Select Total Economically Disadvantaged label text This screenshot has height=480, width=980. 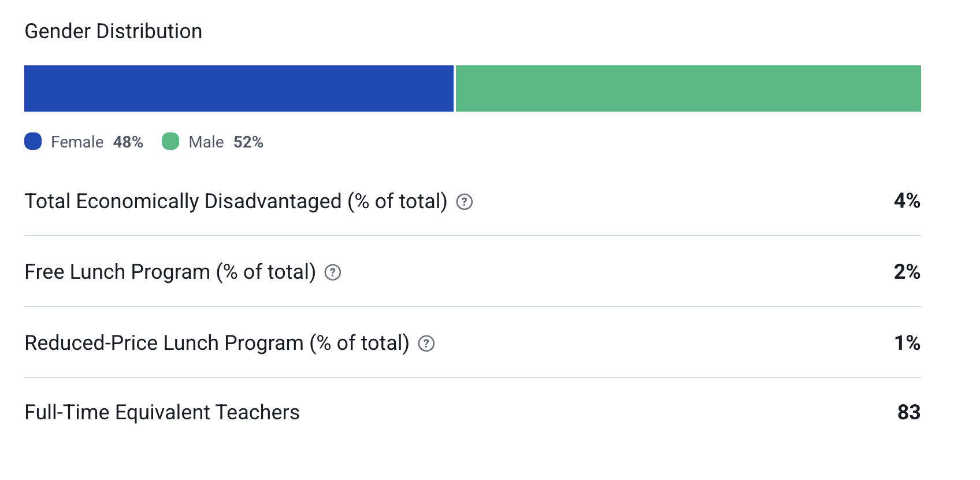click(x=236, y=202)
